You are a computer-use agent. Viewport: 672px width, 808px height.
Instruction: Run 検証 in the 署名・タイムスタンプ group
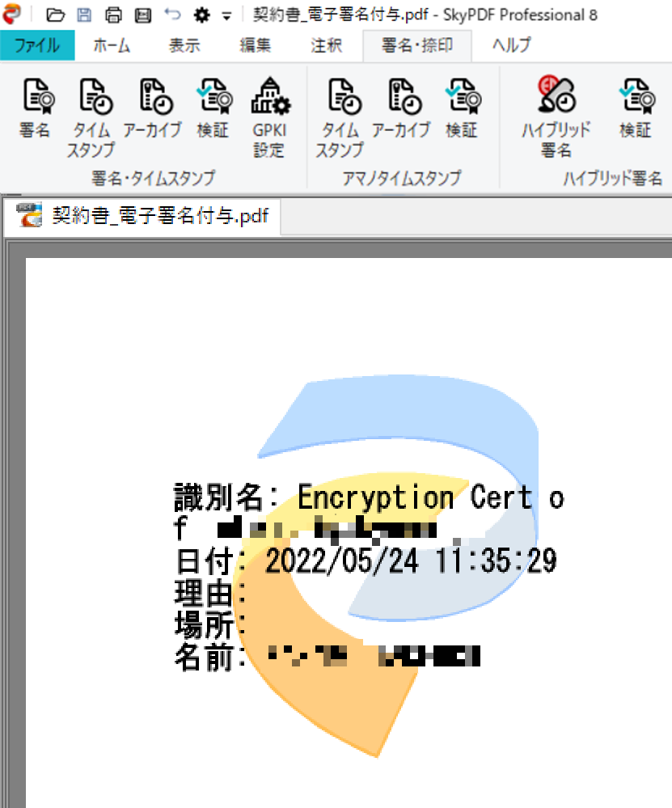pyautogui.click(x=213, y=108)
